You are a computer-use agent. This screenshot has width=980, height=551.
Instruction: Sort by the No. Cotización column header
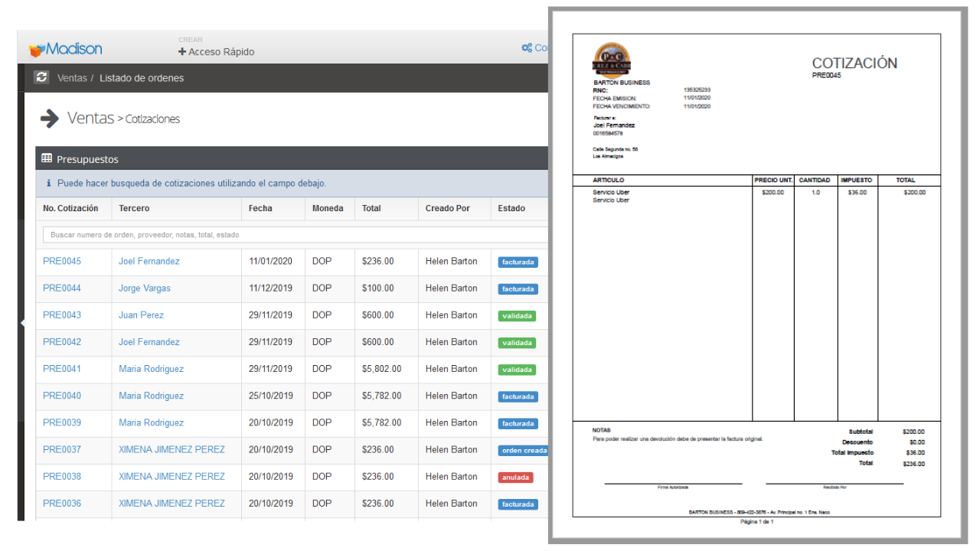tap(70, 208)
